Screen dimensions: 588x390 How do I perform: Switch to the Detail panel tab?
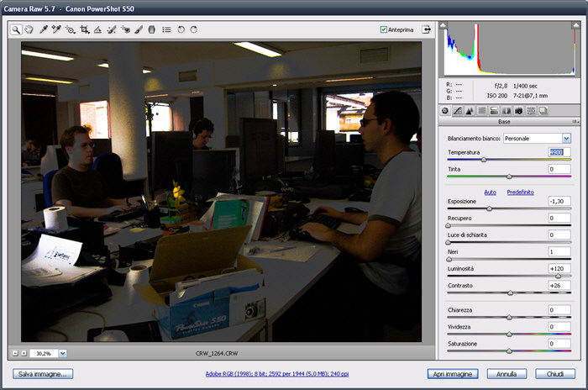tap(469, 111)
